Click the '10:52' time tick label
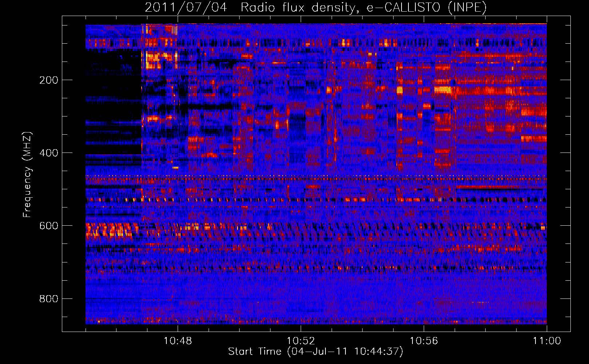The image size is (589, 364). (301, 341)
